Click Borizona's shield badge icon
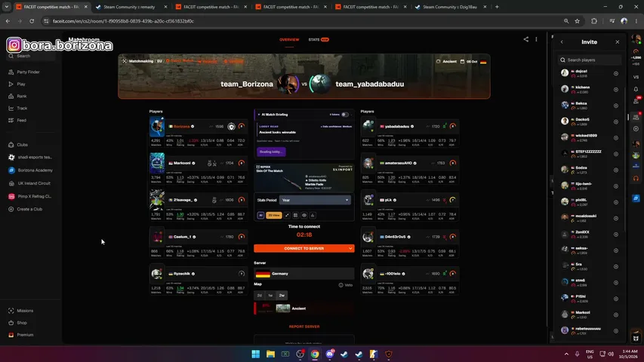This screenshot has height=362, width=644. point(231,127)
